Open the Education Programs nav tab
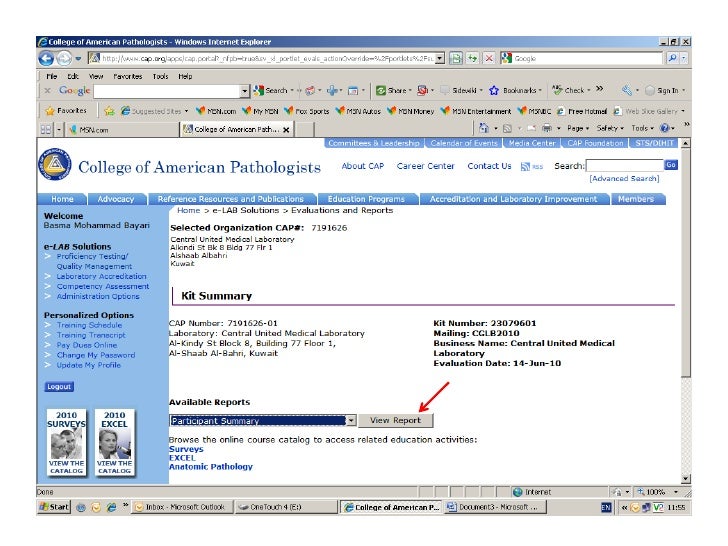The height and width of the screenshot is (546, 728). pyautogui.click(x=366, y=199)
